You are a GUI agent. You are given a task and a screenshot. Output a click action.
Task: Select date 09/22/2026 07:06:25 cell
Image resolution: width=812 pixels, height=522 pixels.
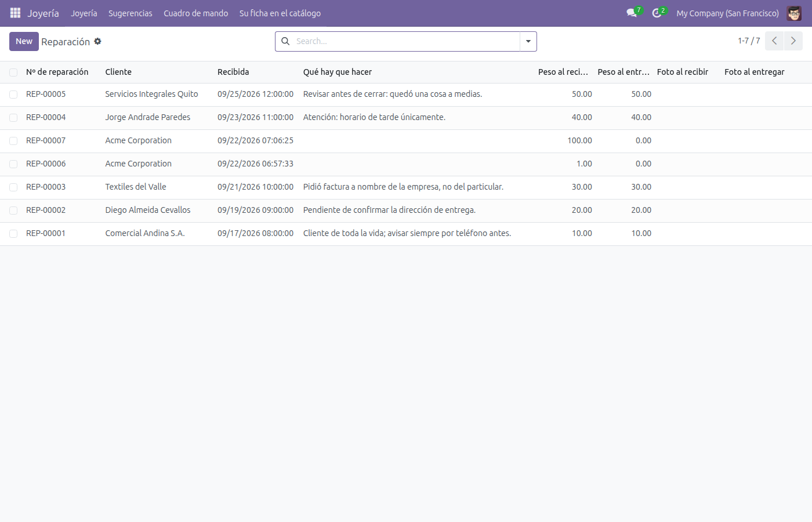(255, 140)
